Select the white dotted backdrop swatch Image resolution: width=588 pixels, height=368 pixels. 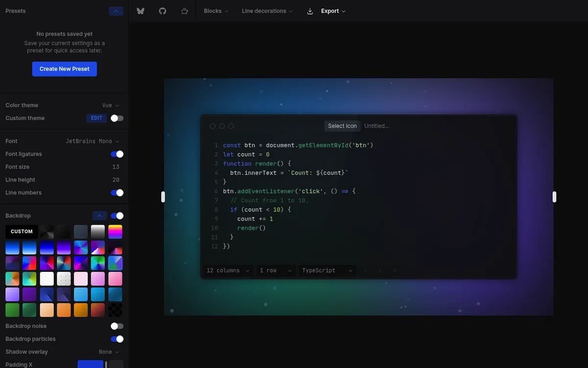64,279
